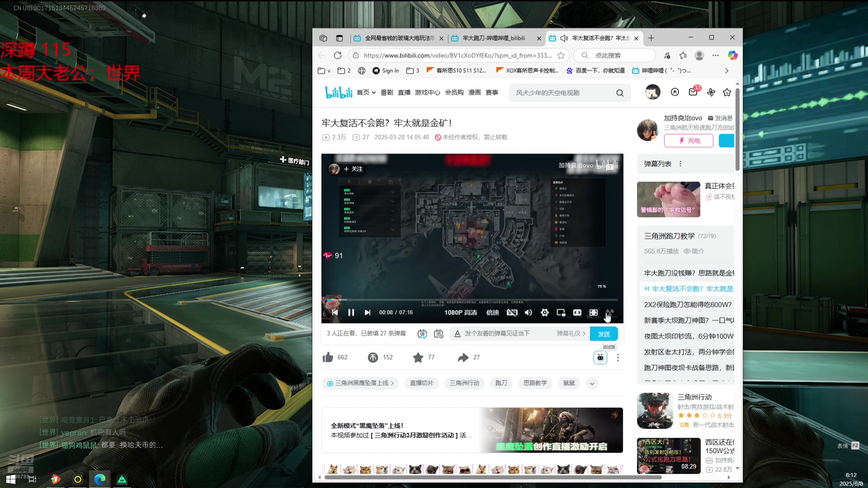Click the bilibili logo
Viewport: 868px width, 488px height.
[339, 92]
